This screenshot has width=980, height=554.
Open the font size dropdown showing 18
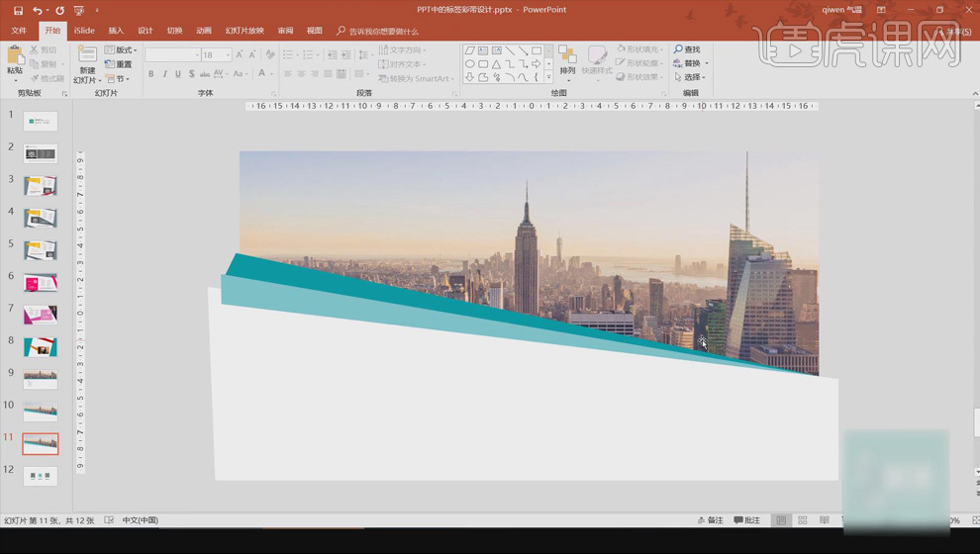click(228, 55)
